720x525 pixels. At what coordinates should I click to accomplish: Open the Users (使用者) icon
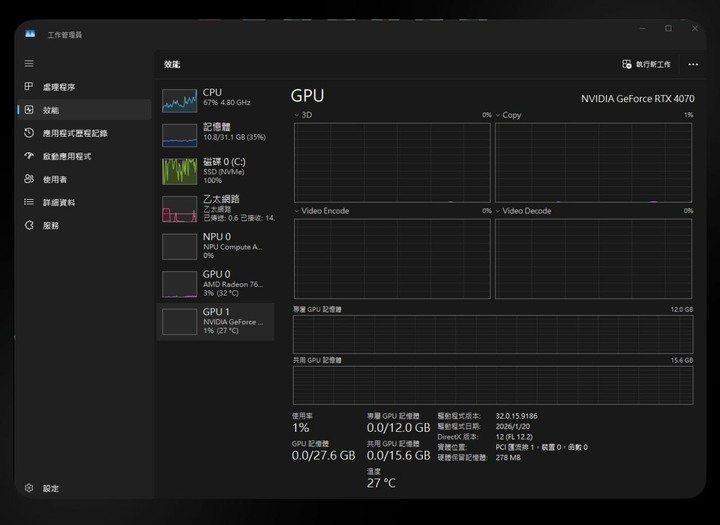[29, 179]
